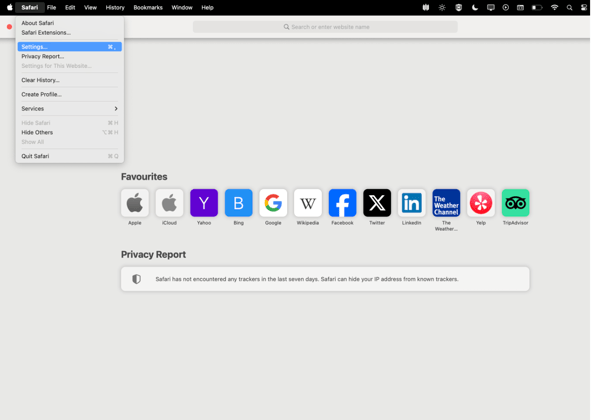Click the battery status icon
Viewport: 591px width, 420px height.
[x=537, y=8]
